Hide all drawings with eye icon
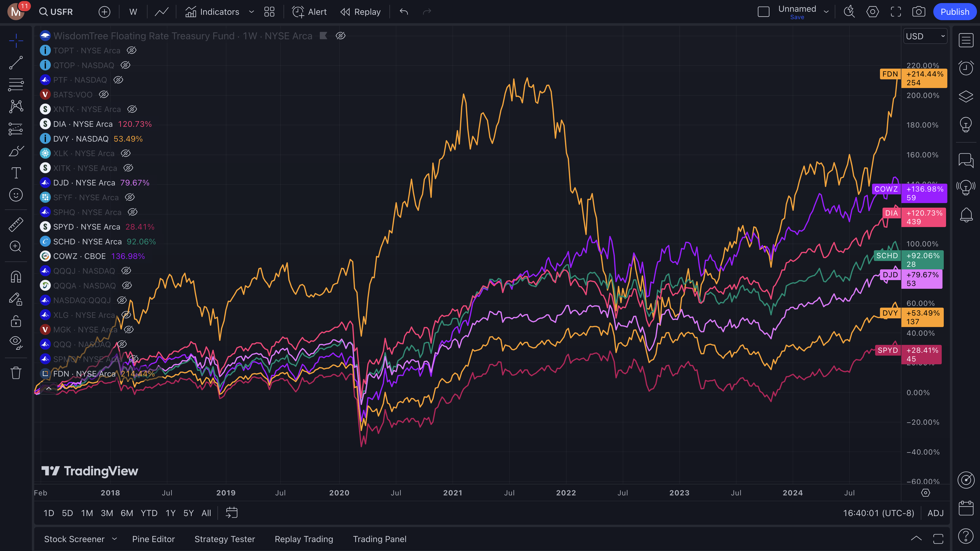The width and height of the screenshot is (980, 551). [16, 343]
